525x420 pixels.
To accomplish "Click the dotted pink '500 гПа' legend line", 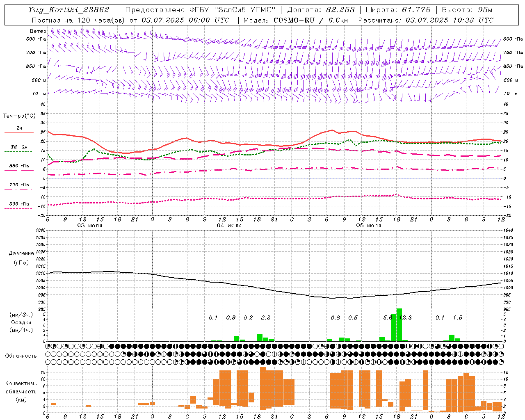I will coord(18,208).
